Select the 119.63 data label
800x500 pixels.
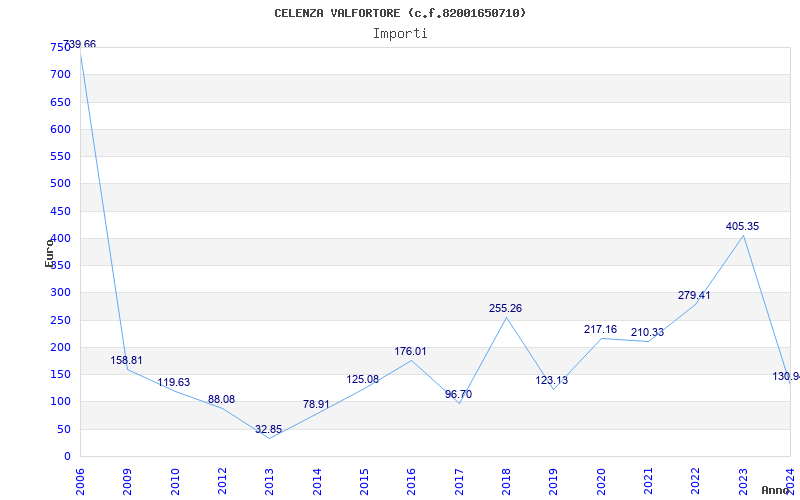[173, 383]
